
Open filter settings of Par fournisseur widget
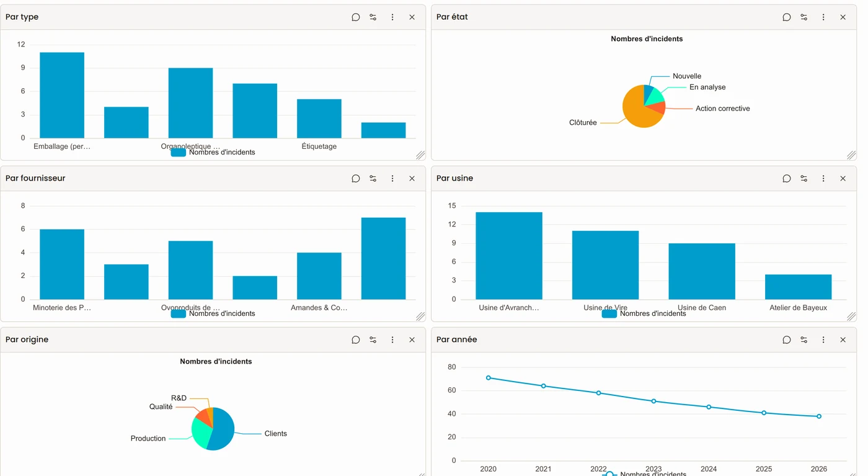click(373, 179)
